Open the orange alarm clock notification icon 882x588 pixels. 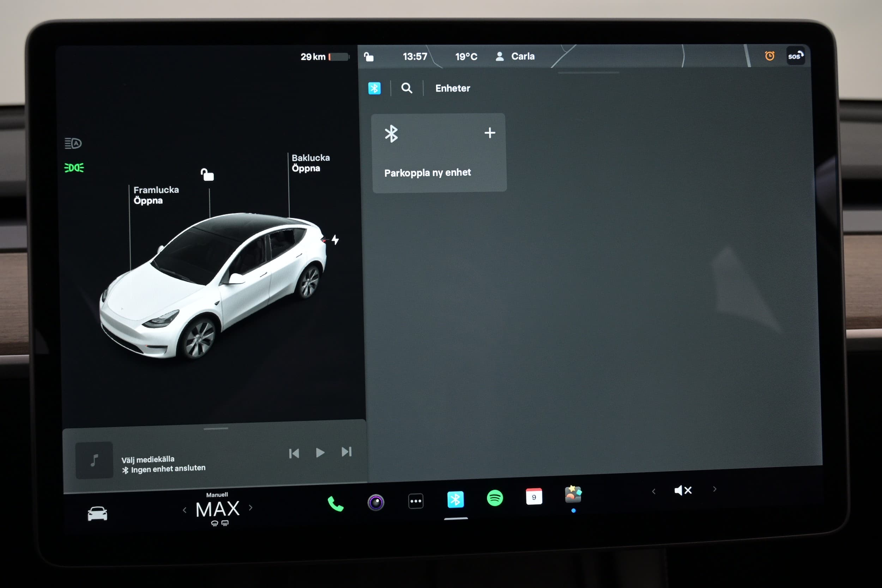[769, 56]
